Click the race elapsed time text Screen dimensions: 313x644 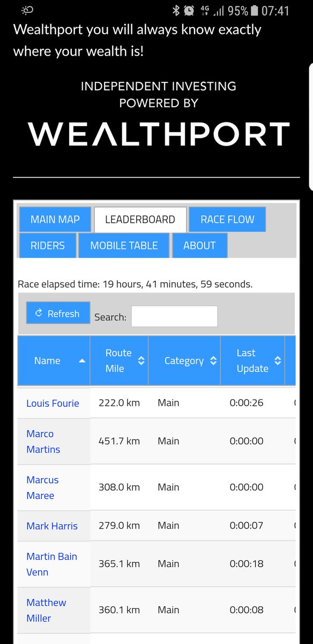(135, 284)
